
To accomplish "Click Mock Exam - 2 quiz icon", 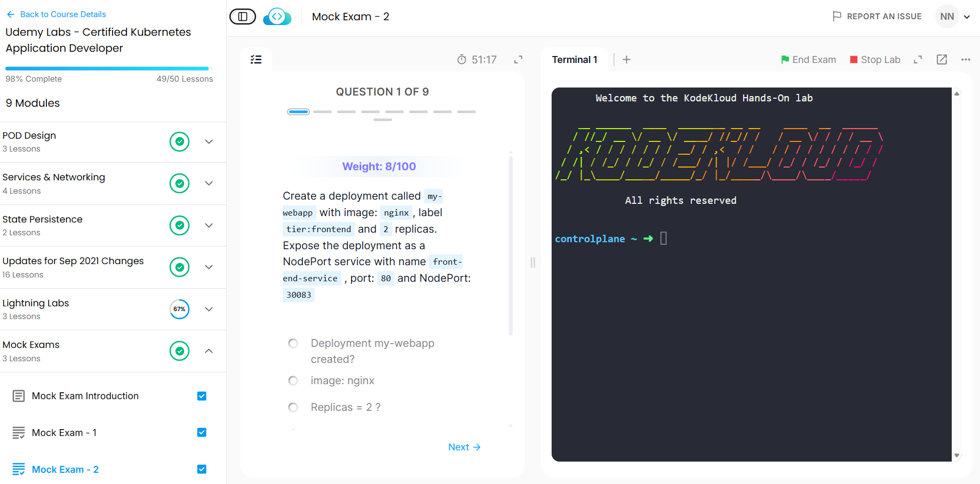I will click(x=19, y=470).
